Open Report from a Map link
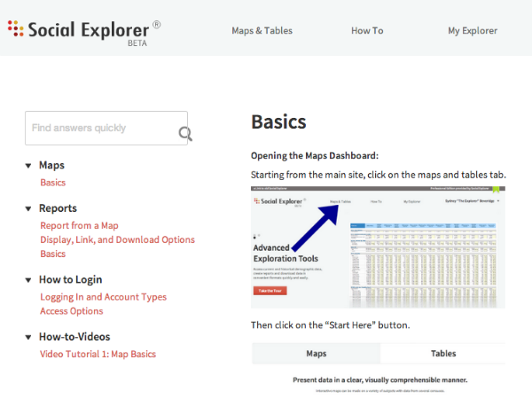 click(x=80, y=225)
